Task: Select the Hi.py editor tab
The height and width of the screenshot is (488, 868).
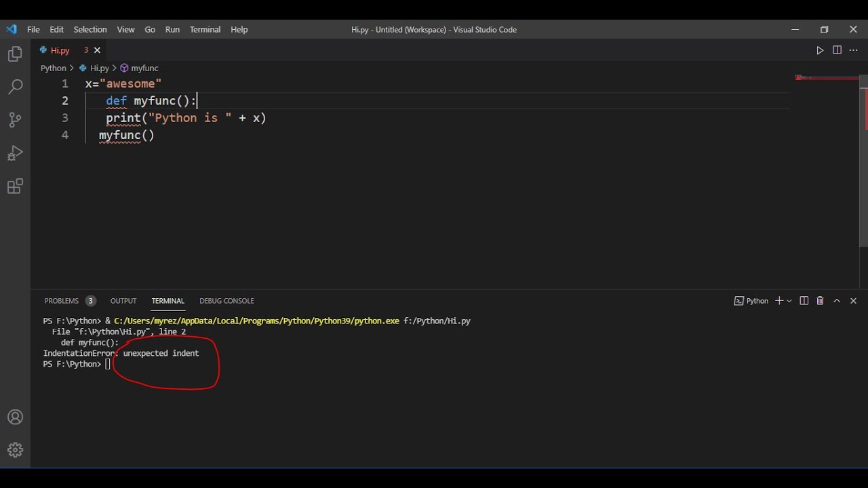Action: point(68,50)
